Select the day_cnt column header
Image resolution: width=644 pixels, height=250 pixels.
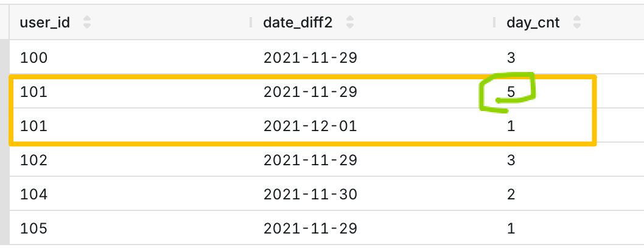click(533, 23)
